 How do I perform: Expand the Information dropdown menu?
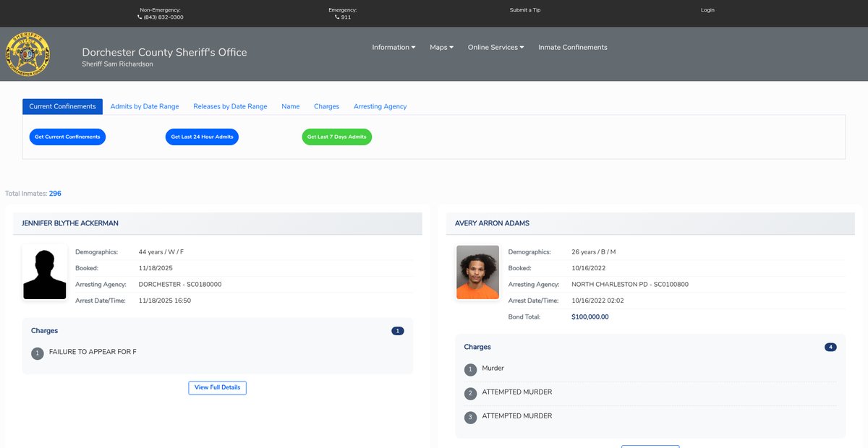pos(393,48)
